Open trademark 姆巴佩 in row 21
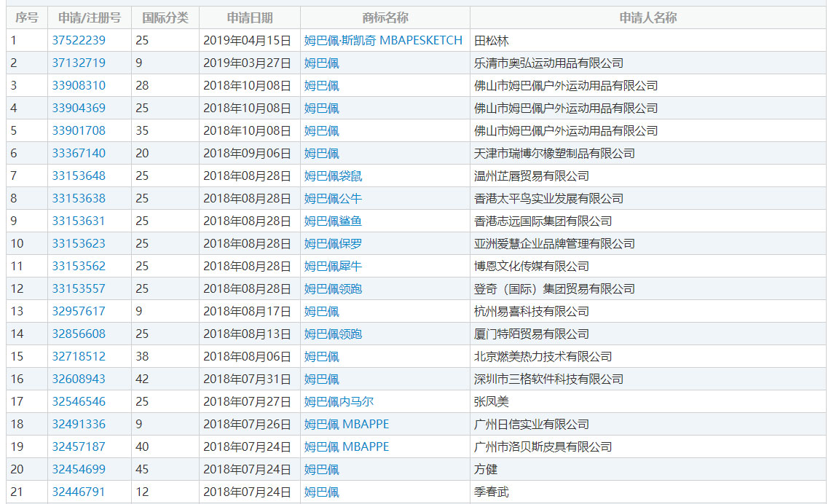The height and width of the screenshot is (504, 831). click(322, 492)
